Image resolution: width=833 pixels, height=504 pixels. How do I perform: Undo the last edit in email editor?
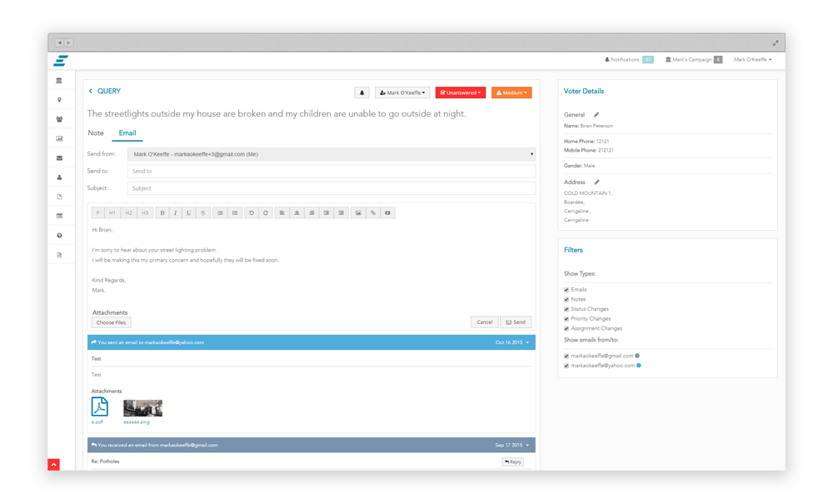pos(252,213)
